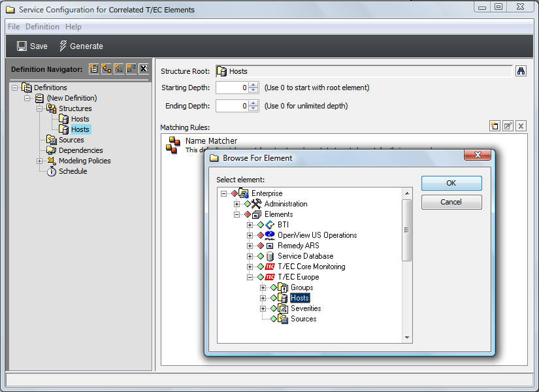
Task: Collapse the (New Definition) node
Action: coord(27,98)
